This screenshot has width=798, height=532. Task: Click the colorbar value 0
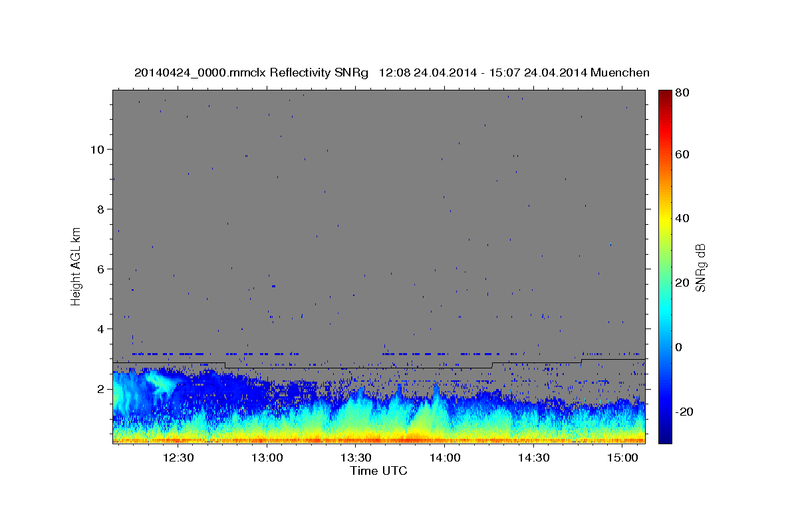pos(679,347)
